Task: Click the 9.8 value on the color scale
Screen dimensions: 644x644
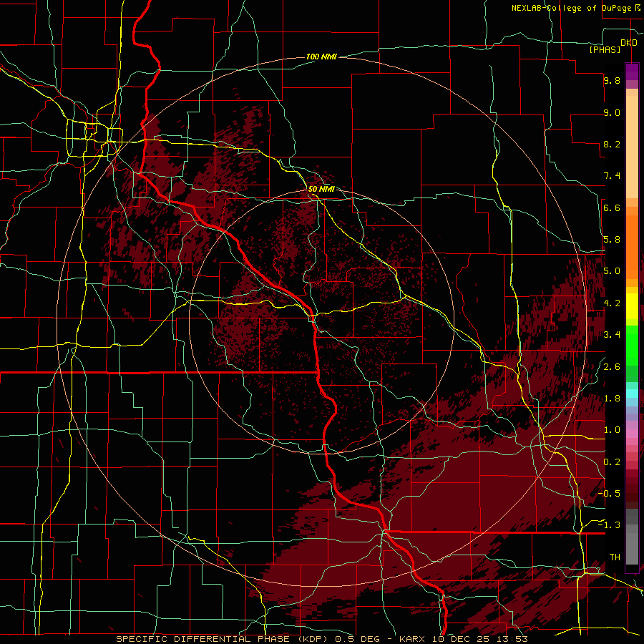Action: 612,80
